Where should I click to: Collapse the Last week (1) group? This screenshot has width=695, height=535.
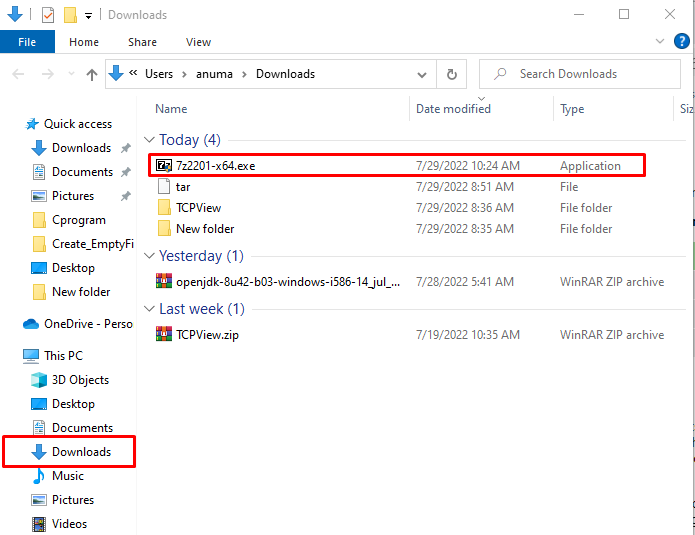pyautogui.click(x=150, y=309)
